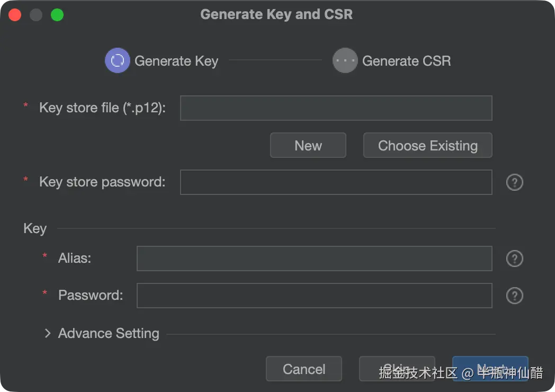Select the Generate Key step label
The height and width of the screenshot is (392, 555).
click(x=176, y=61)
